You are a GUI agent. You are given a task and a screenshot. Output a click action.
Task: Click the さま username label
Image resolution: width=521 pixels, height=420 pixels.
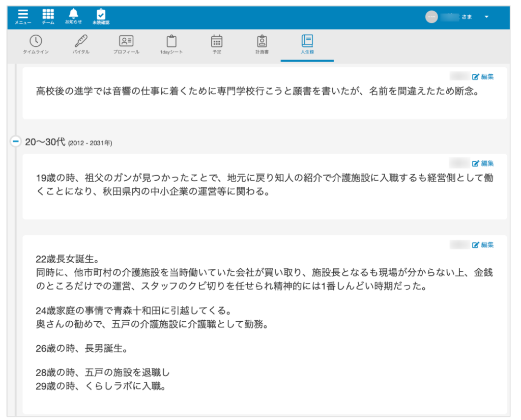point(467,17)
